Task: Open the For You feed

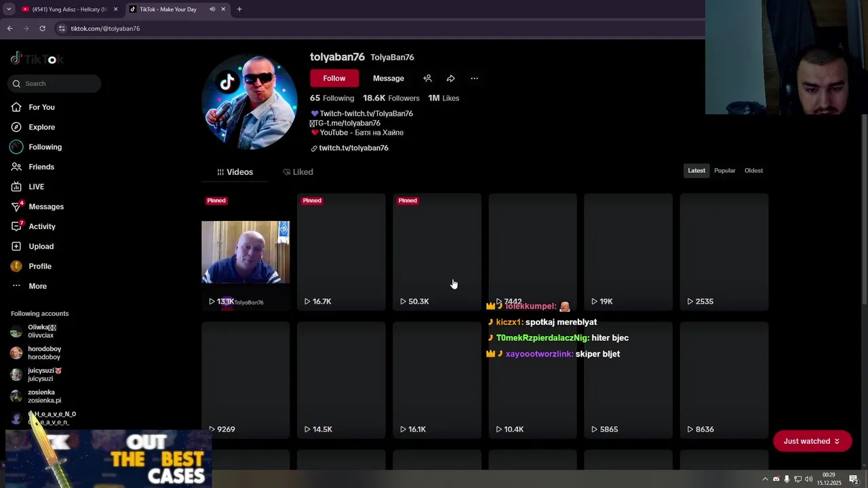Action: click(x=33, y=107)
